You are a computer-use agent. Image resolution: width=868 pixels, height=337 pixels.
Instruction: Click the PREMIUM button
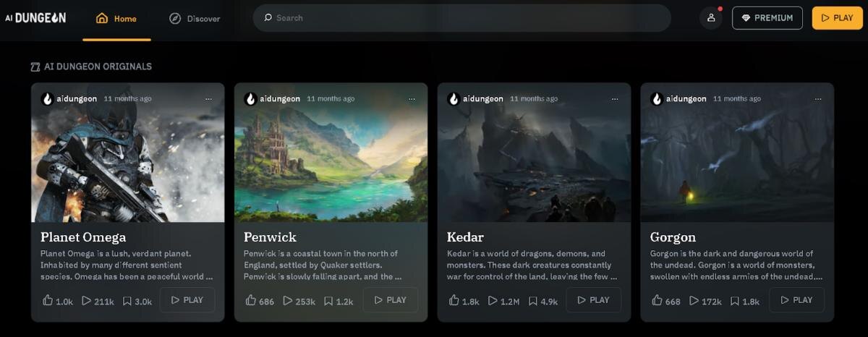(767, 18)
